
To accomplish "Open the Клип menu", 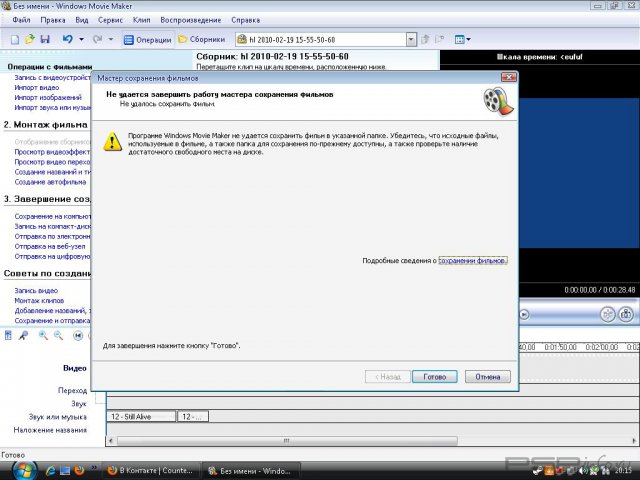I will tap(141, 20).
